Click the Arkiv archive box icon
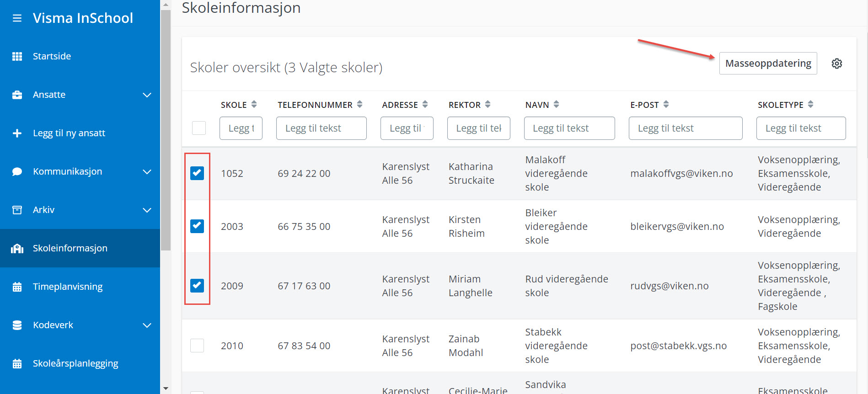 click(17, 210)
